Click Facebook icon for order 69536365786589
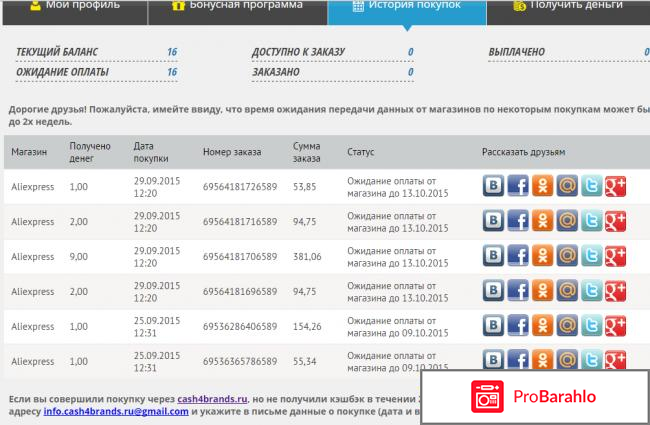The image size is (650, 425). pyautogui.click(x=518, y=361)
